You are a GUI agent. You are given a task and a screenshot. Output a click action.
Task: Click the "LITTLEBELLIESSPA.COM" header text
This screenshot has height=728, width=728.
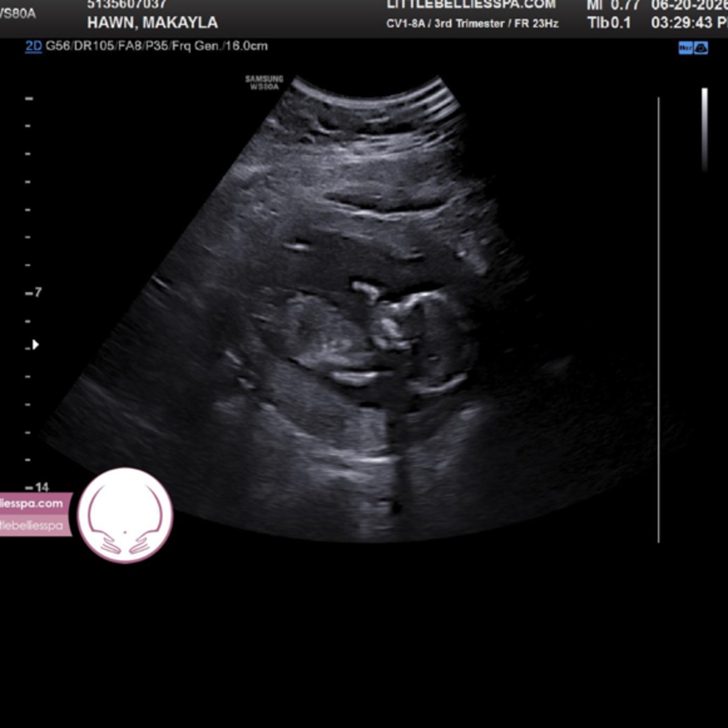(471, 5)
